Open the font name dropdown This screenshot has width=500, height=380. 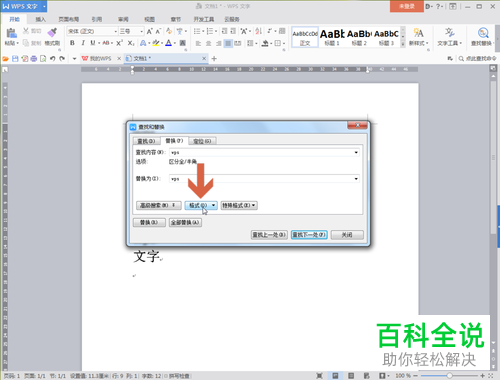tap(116, 31)
